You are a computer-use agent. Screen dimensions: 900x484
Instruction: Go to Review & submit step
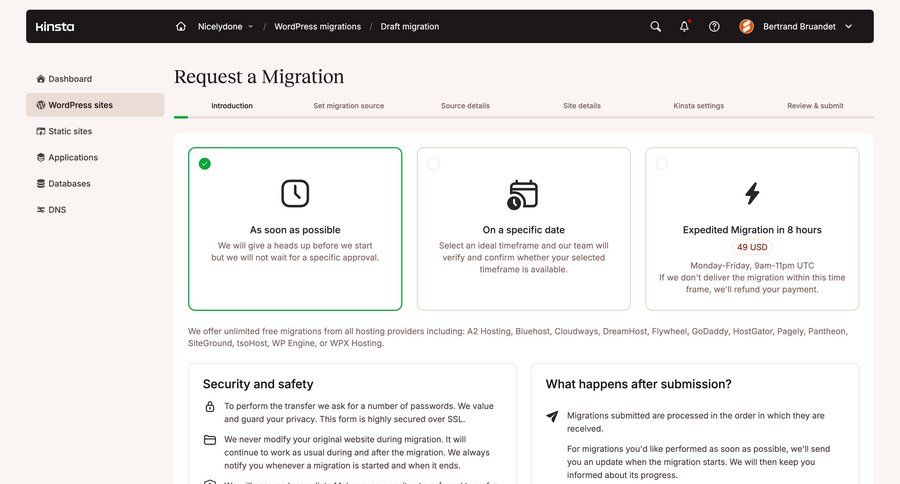tap(815, 106)
